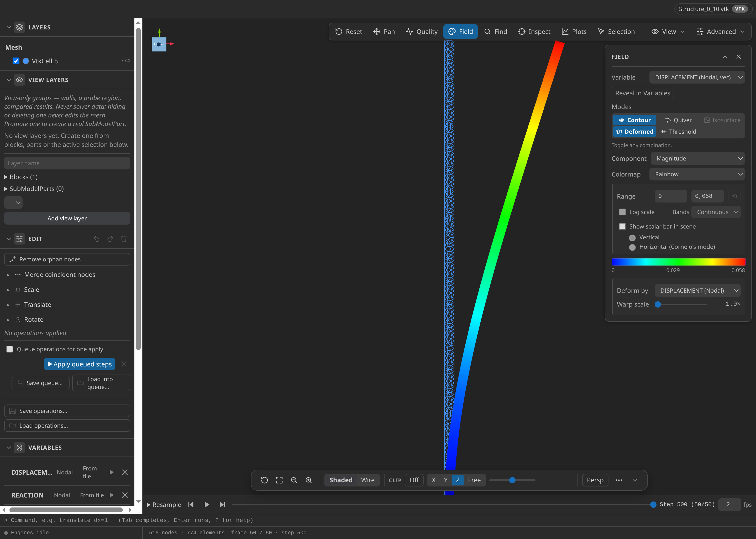The height and width of the screenshot is (539, 756).
Task: Toggle the Contour mode
Action: [x=634, y=120]
